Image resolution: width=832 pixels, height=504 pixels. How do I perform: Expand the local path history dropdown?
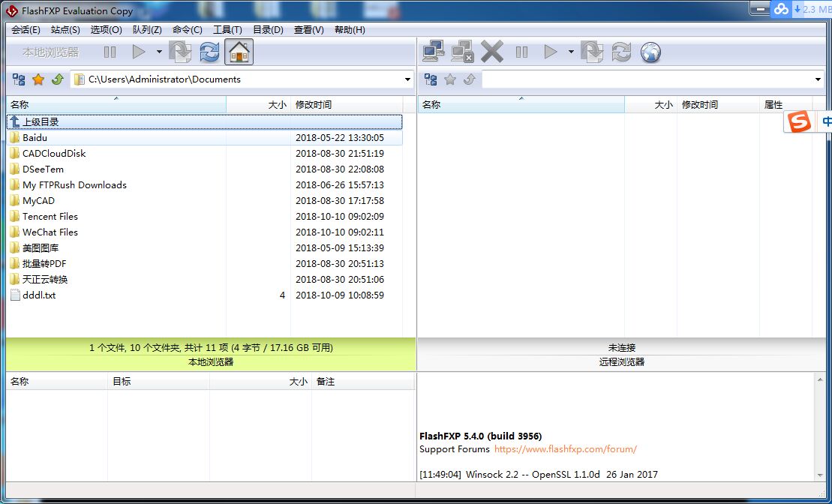(407, 79)
